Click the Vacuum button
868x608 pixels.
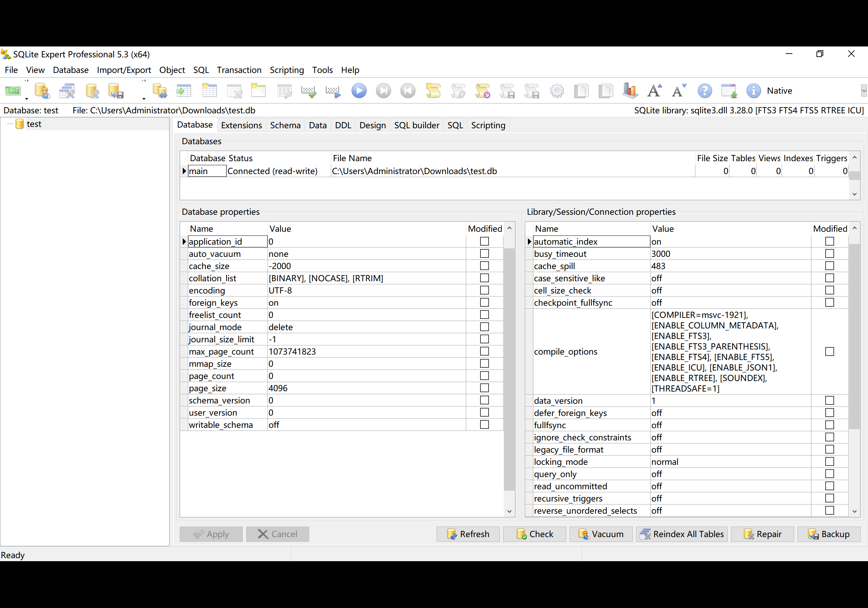601,534
